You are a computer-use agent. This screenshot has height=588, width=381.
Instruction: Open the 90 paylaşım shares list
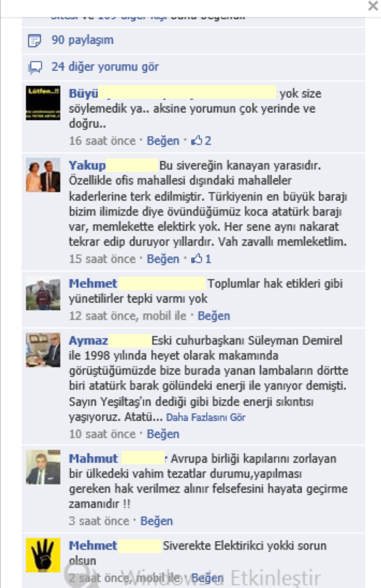coord(82,40)
